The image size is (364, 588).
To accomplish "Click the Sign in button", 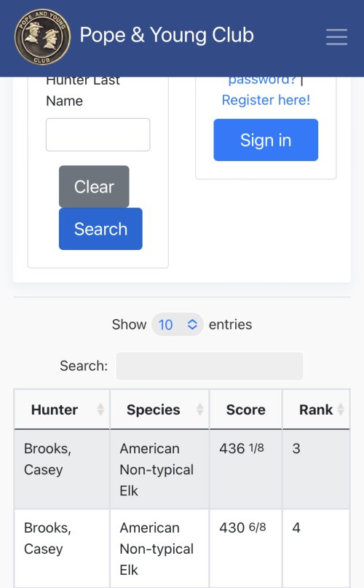I will pos(266,140).
